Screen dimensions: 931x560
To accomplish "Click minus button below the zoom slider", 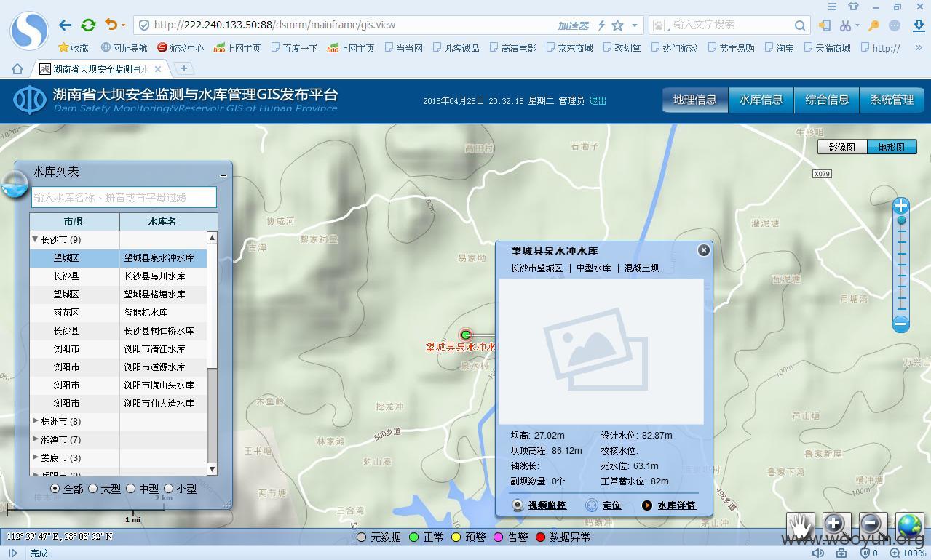I will click(901, 324).
